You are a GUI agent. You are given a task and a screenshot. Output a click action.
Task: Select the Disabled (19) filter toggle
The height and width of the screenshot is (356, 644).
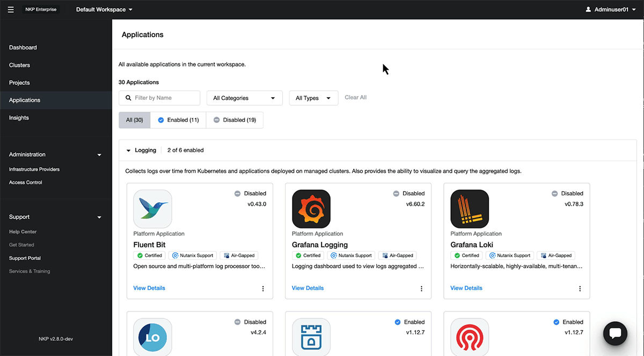[235, 120]
